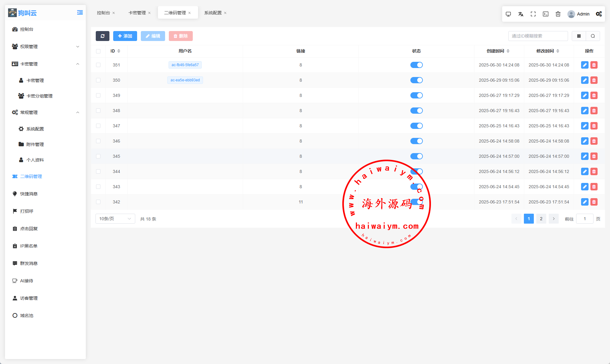The image size is (610, 364).
Task: Go to page 2 in pagination
Action: click(x=541, y=219)
